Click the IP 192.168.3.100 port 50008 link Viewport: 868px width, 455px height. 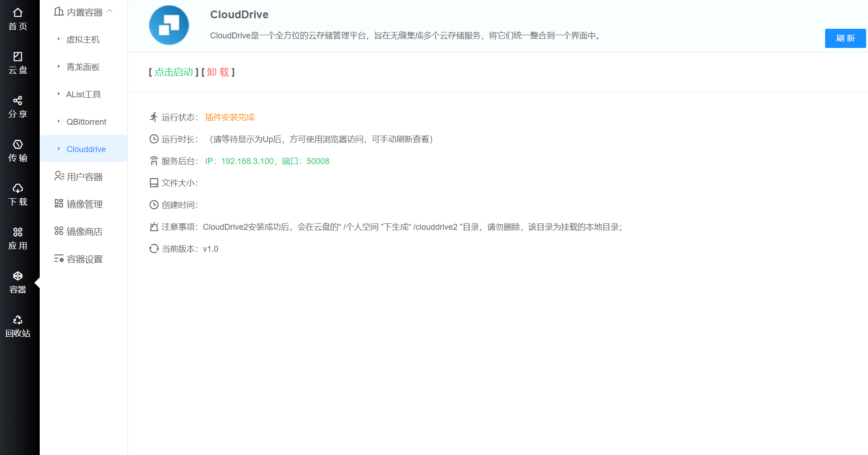(x=267, y=161)
